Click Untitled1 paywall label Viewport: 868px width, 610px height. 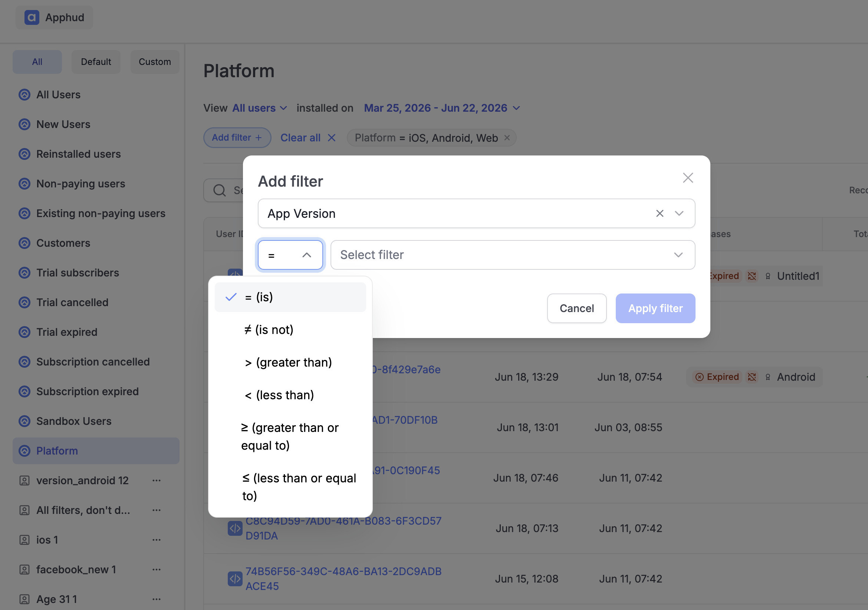coord(798,276)
